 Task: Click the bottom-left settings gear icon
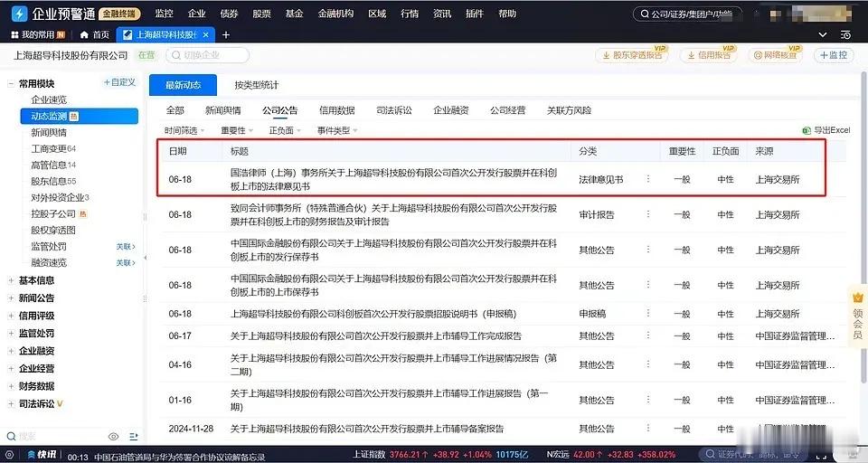click(9, 455)
